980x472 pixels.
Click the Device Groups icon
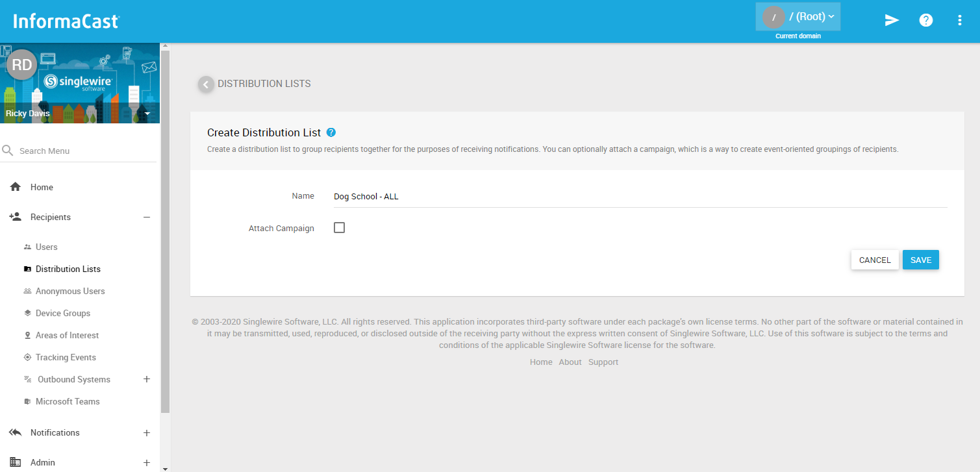tap(27, 313)
